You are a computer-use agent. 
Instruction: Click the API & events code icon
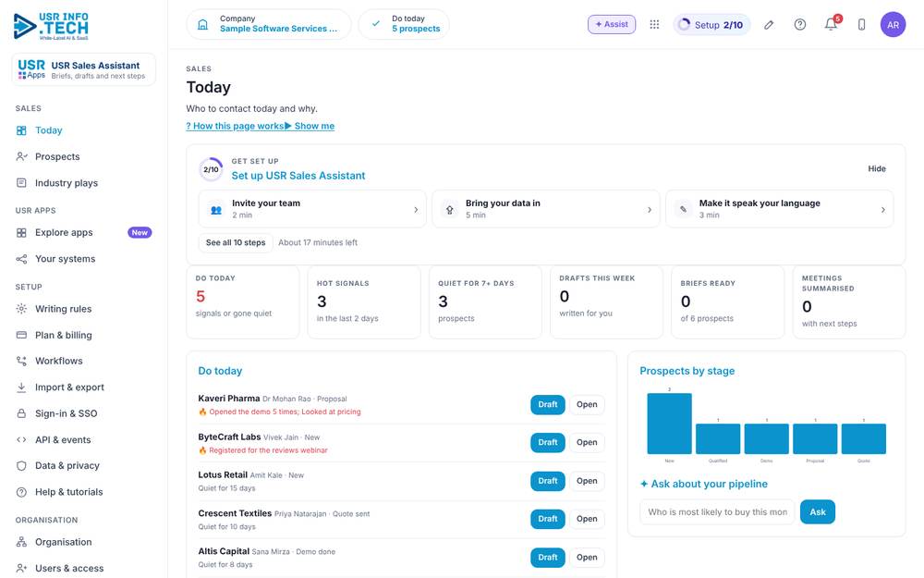click(21, 439)
